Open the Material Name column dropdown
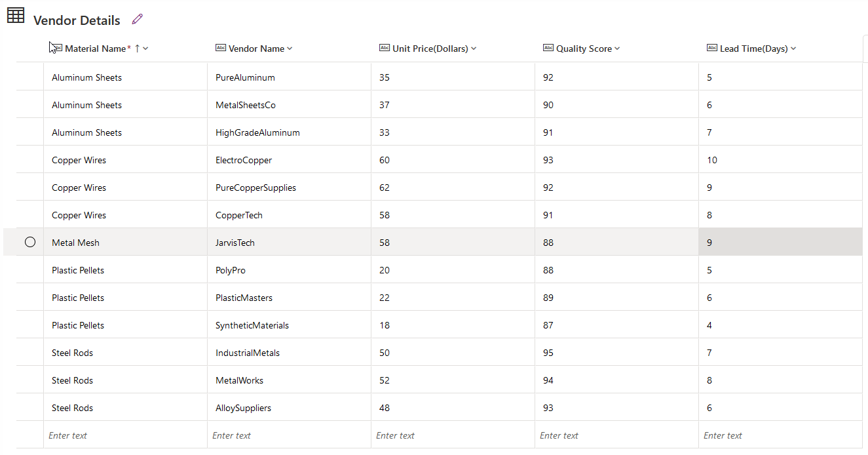 point(145,48)
